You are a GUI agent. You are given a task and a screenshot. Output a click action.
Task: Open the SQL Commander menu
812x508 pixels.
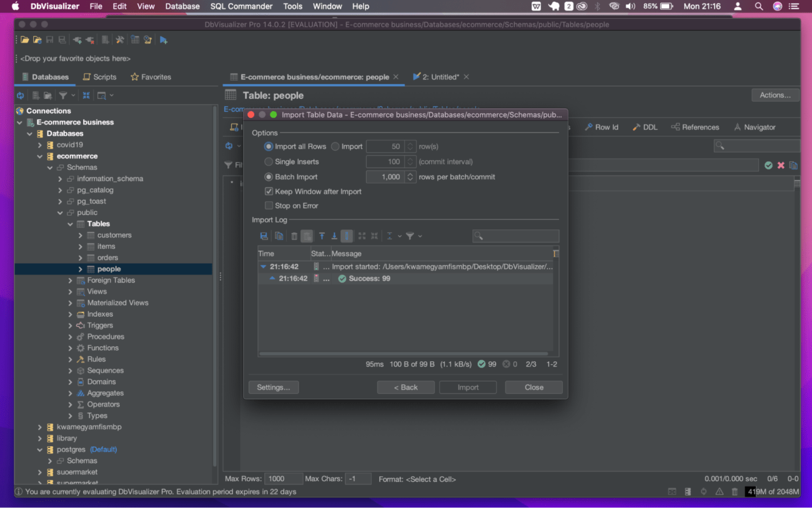pos(240,6)
